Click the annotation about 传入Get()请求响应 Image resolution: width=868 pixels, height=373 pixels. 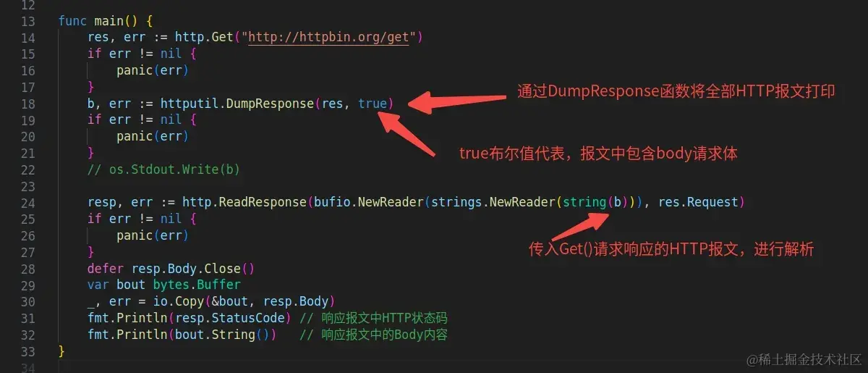(x=671, y=249)
